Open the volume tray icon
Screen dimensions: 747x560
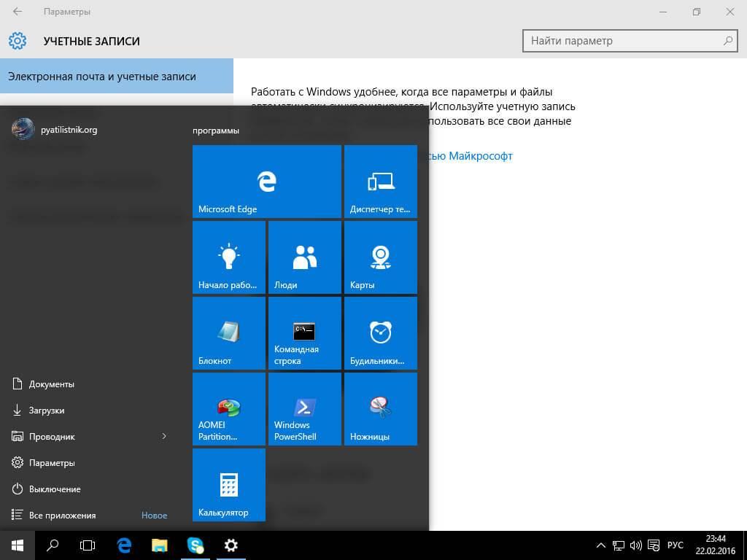636,545
